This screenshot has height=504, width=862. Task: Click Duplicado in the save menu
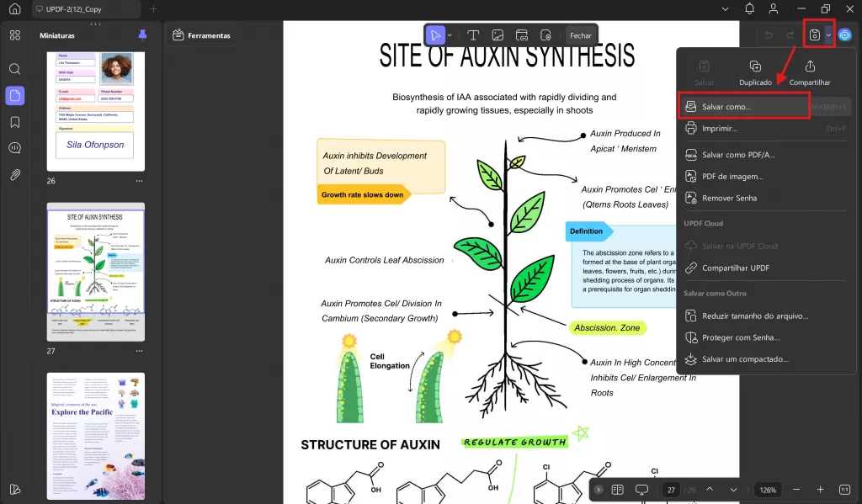755,73
